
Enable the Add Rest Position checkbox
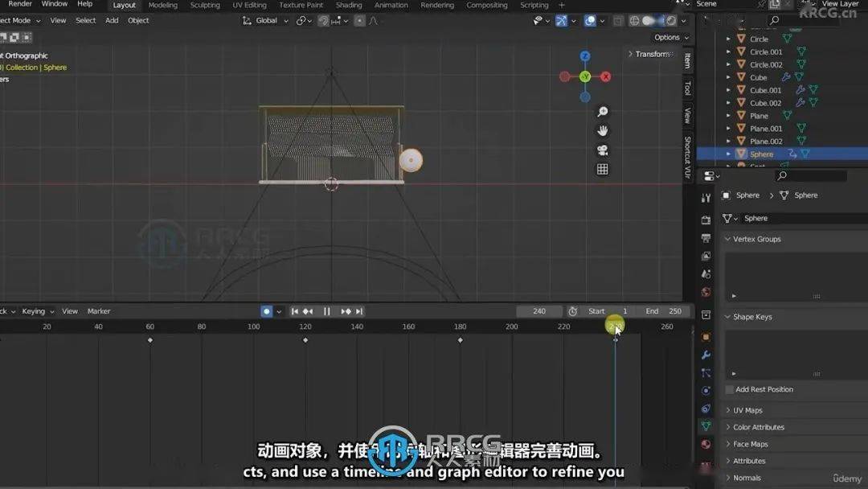(729, 389)
